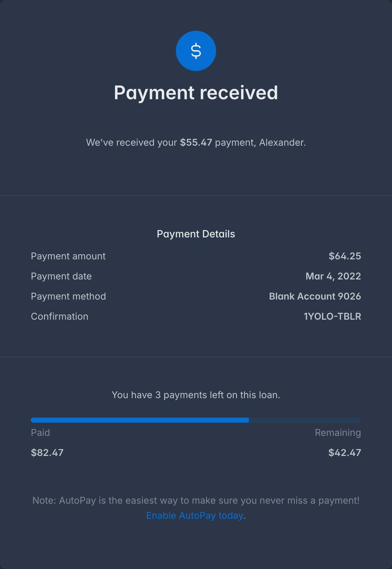Select the Blank Account 9026 value
Viewport: 392px width, 569px height.
[315, 296]
